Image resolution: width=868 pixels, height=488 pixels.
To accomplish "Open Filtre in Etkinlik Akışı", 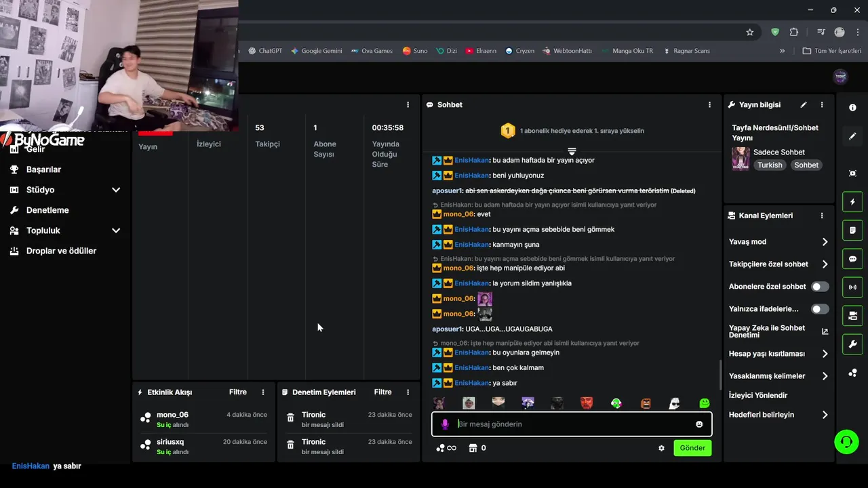I will tap(238, 392).
